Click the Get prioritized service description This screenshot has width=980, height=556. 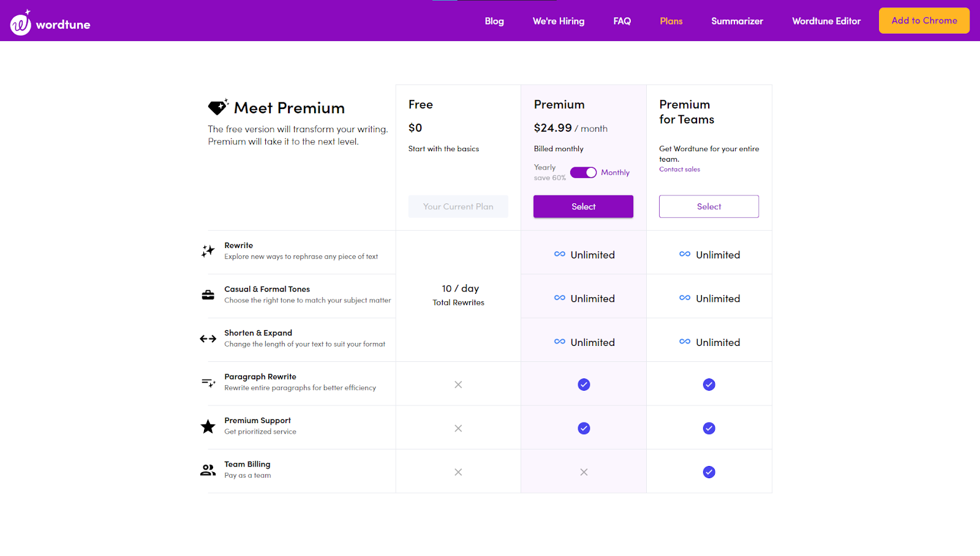[x=260, y=432]
